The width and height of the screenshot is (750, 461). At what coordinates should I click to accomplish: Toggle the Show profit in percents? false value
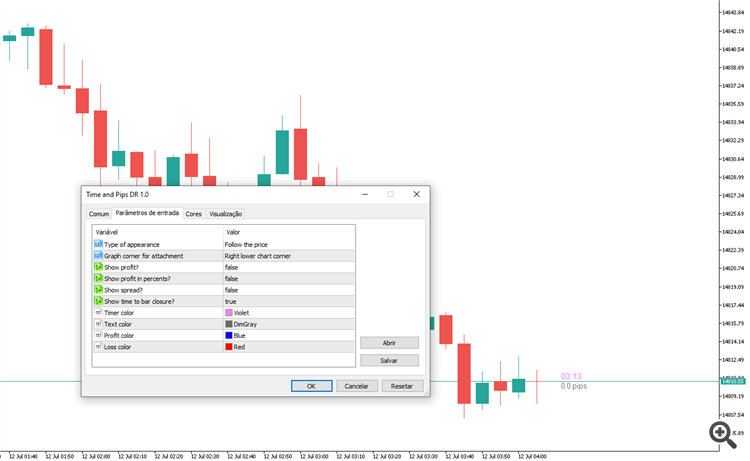point(289,278)
